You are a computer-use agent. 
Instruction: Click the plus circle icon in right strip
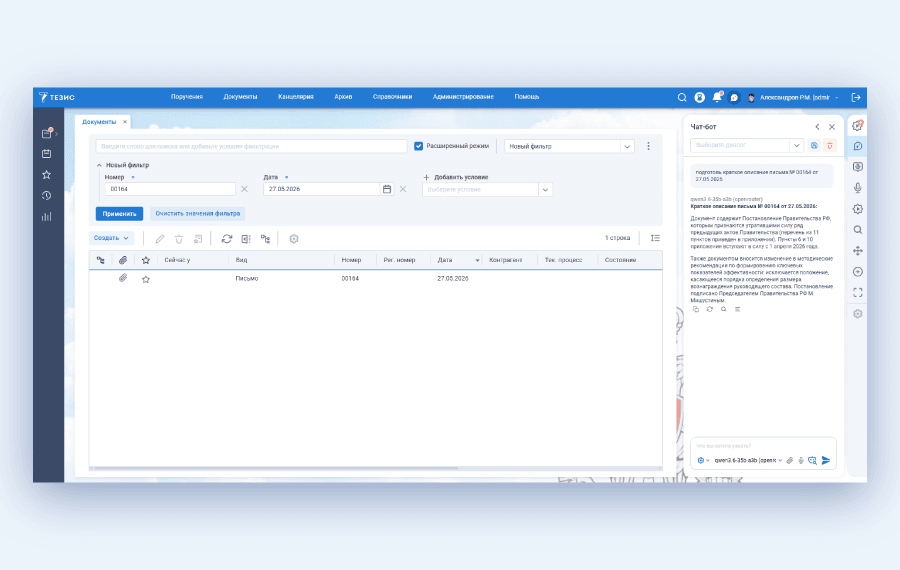[858, 272]
